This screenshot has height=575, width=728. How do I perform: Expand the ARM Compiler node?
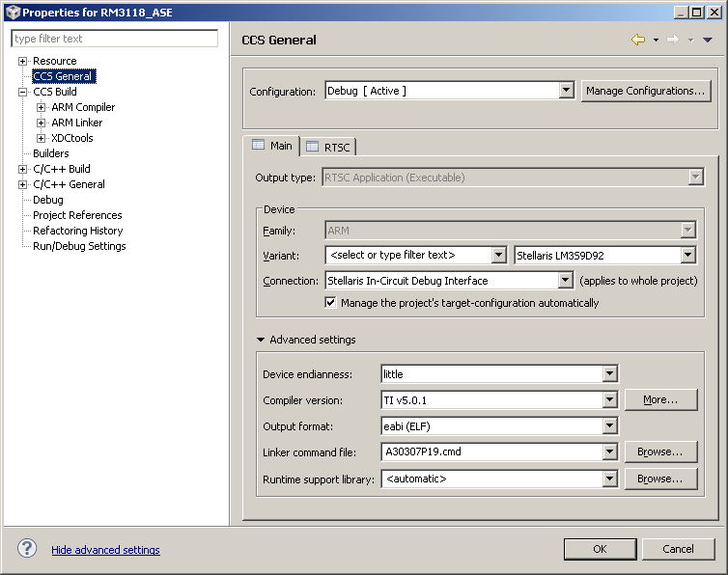pos(41,108)
